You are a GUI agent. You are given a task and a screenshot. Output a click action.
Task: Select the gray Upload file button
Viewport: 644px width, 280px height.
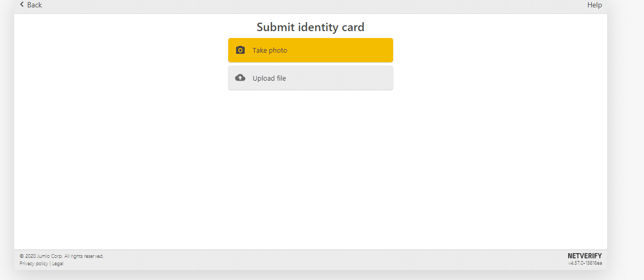(x=310, y=78)
